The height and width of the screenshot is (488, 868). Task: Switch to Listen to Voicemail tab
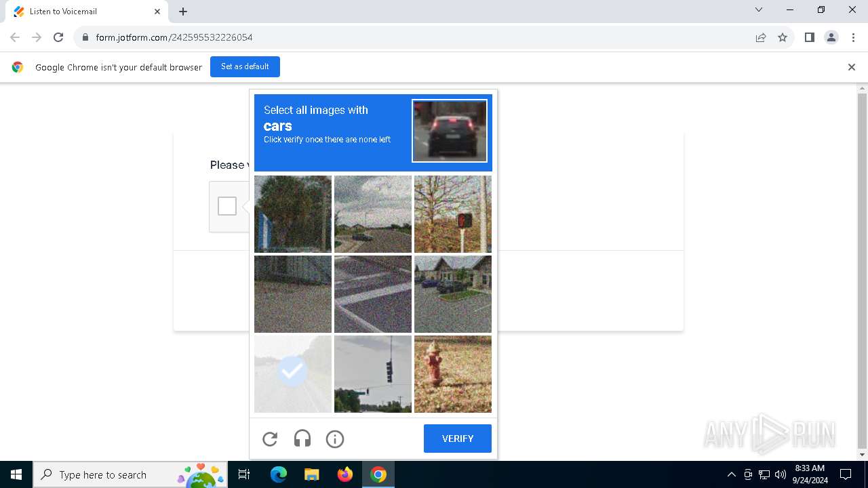tap(86, 12)
